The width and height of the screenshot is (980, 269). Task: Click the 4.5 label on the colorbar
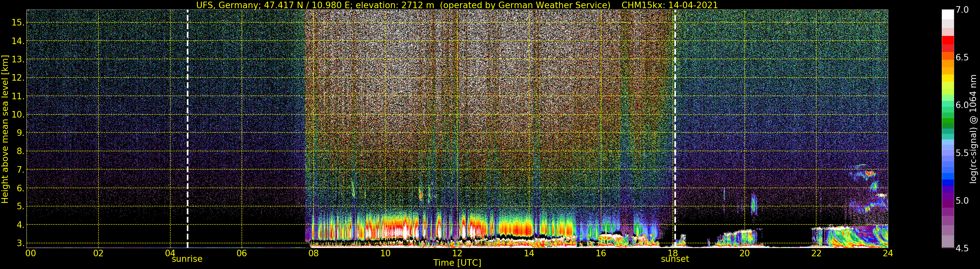[x=962, y=248]
